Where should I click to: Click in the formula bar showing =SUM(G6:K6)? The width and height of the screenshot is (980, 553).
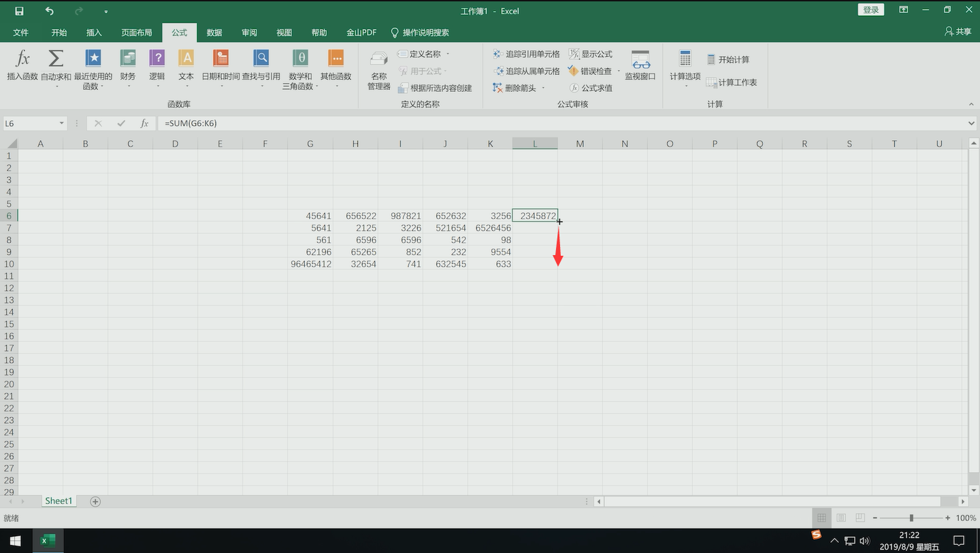tap(561, 123)
